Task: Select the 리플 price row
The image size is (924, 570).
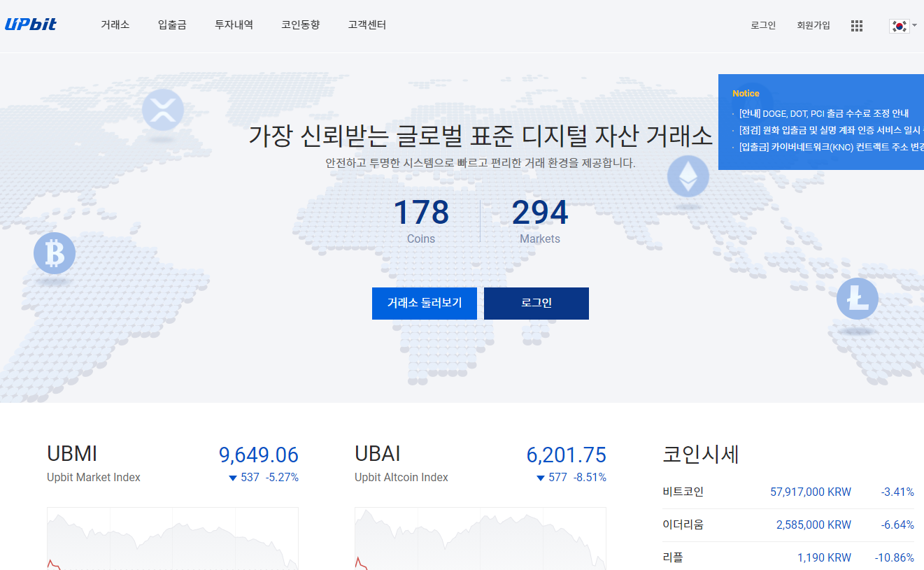Action: point(788,557)
